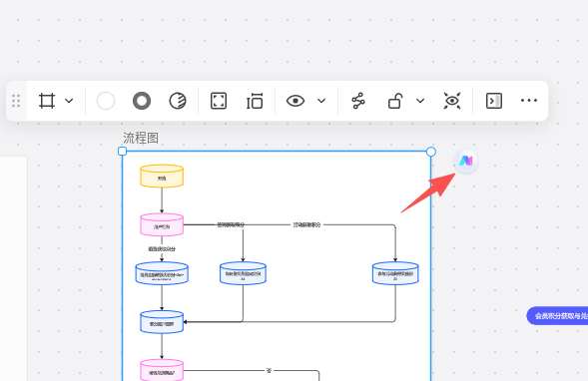Grab the toolbar drag handle dots
Image resolution: width=588 pixels, height=381 pixels.
pos(16,101)
